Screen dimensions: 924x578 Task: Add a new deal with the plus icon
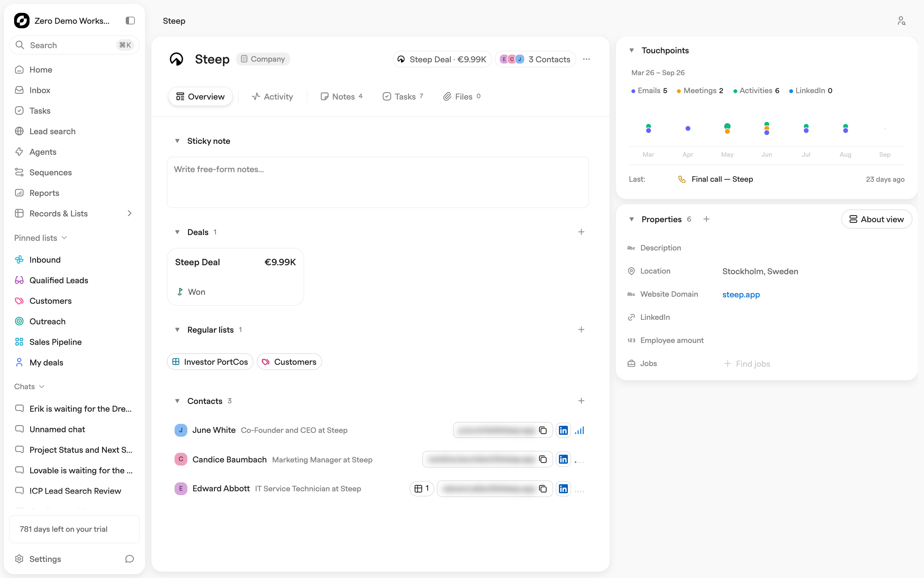tap(581, 232)
